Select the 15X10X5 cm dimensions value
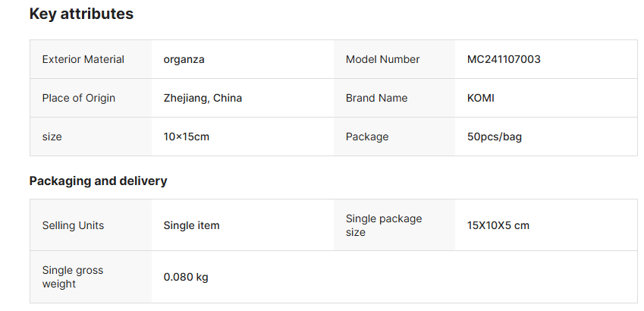Image resolution: width=644 pixels, height=311 pixels. point(498,225)
